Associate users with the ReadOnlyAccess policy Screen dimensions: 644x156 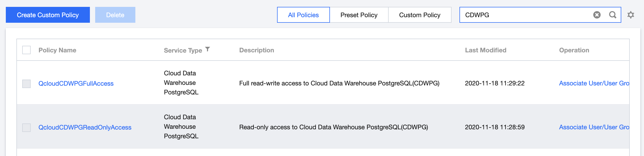coord(594,127)
